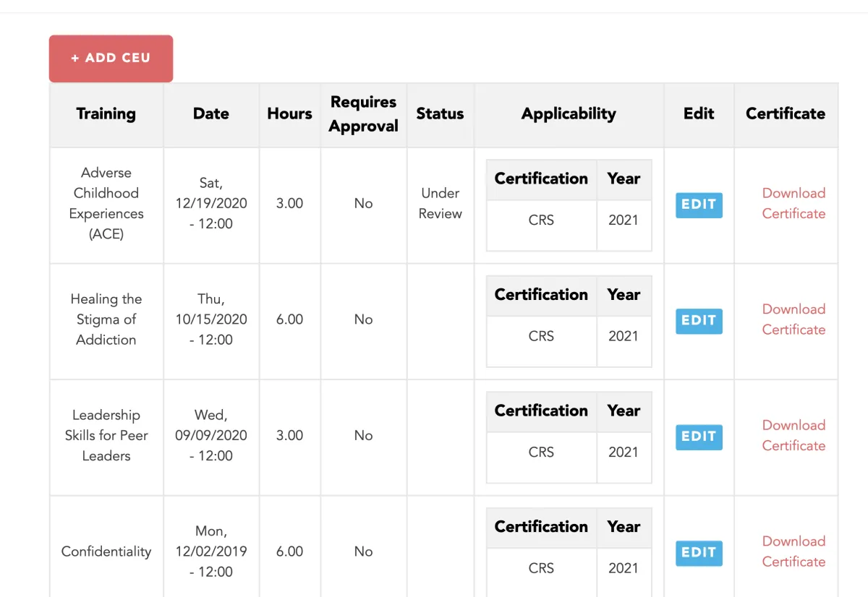Screen dimensions: 868x597
Task: Click the Requires Approval column header
Action: (x=363, y=114)
